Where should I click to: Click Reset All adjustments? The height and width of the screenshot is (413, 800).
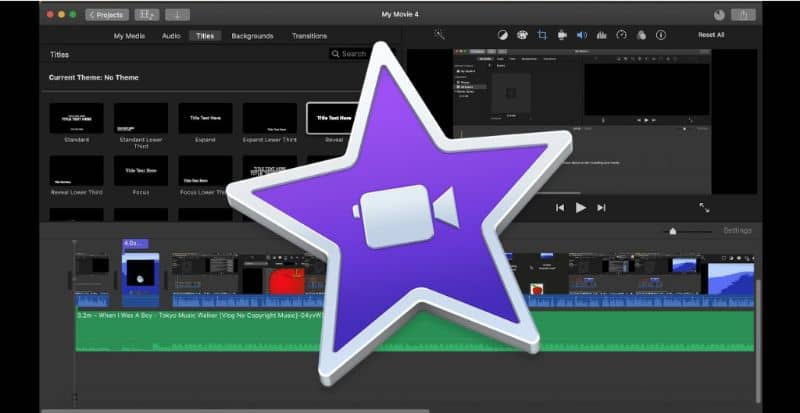711,35
